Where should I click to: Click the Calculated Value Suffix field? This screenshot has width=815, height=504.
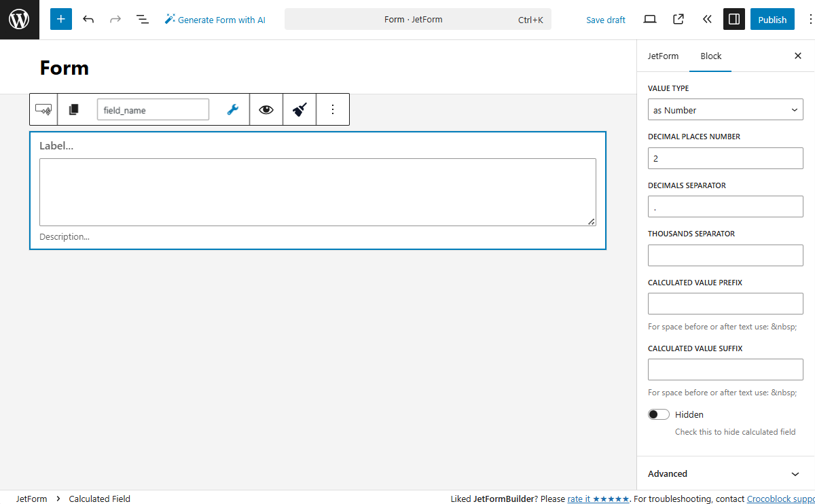(x=725, y=370)
